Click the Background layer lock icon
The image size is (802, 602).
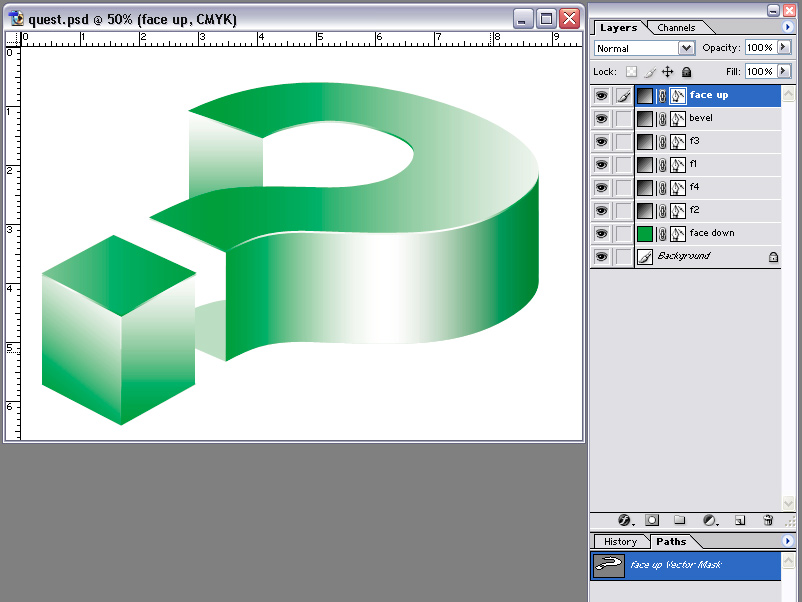coord(773,257)
